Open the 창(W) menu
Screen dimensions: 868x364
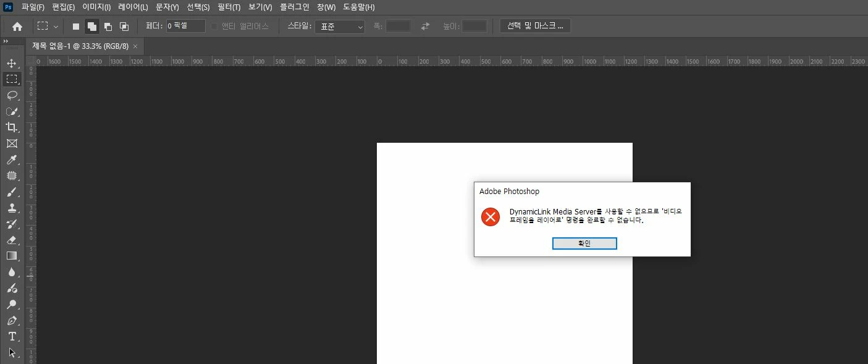[326, 7]
